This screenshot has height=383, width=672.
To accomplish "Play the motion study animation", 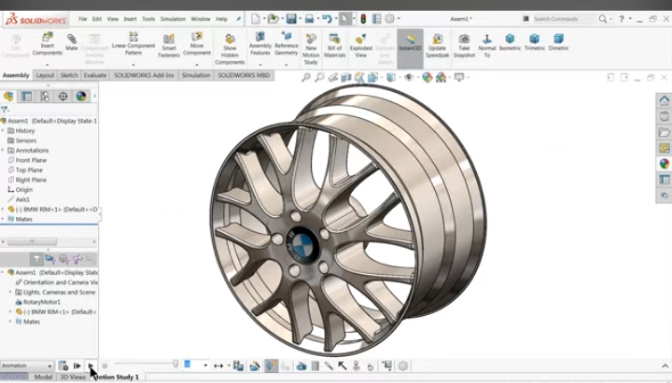I will 91,365.
